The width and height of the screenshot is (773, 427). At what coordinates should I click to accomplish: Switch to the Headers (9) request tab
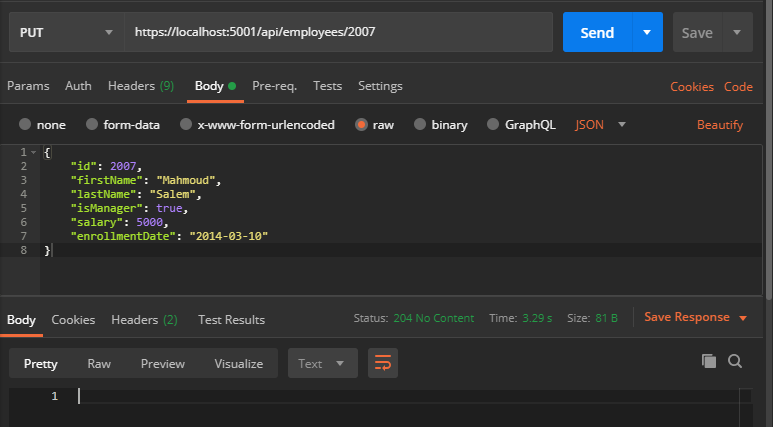point(141,86)
